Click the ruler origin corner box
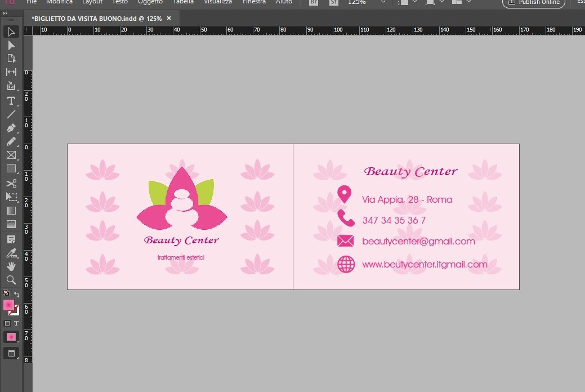This screenshot has height=392, width=585. click(x=28, y=30)
